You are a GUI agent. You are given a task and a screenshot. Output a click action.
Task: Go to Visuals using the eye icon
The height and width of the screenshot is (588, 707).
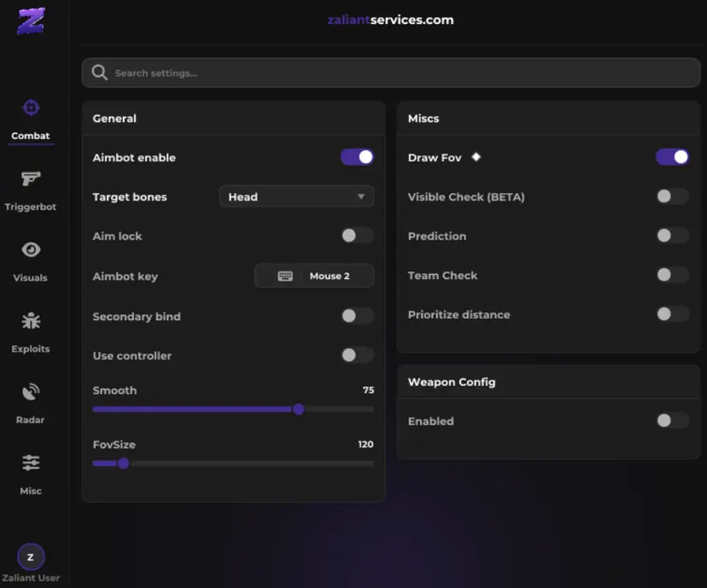click(31, 249)
